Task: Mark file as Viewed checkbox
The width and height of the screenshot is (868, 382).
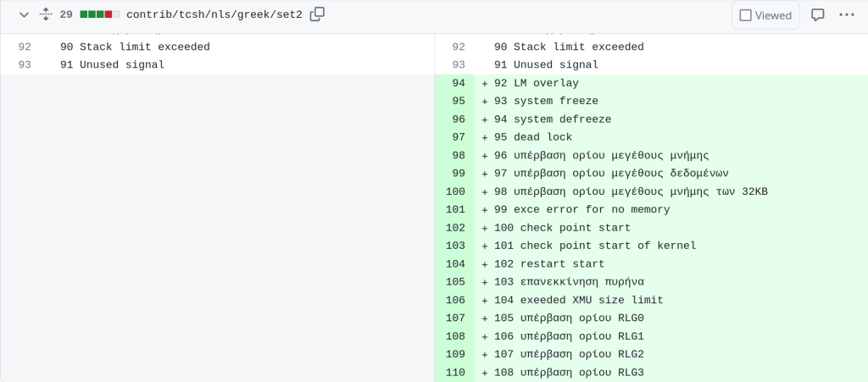Action: [765, 15]
